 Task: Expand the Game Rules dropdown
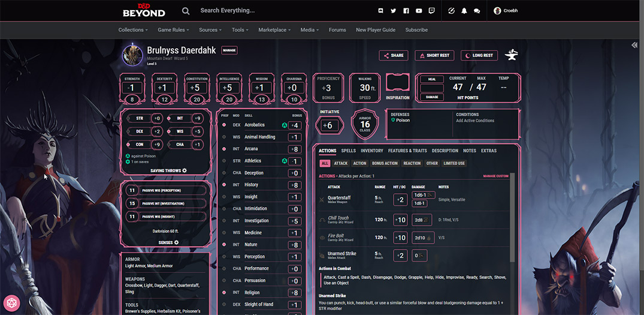[x=173, y=30]
